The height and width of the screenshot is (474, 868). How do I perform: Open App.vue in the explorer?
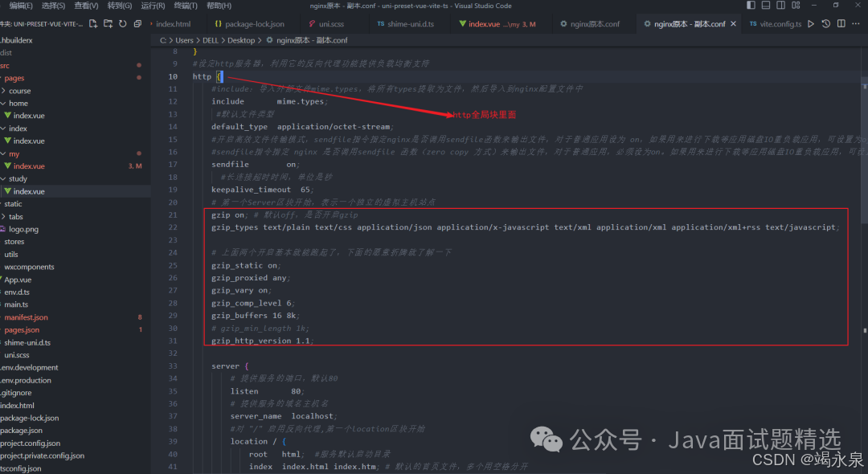[x=18, y=280]
